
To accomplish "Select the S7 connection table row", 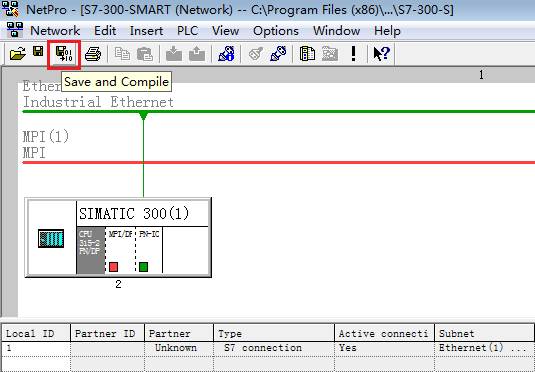I will (267, 348).
